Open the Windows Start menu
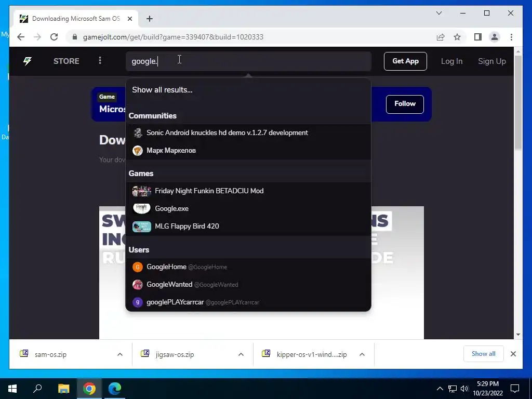The height and width of the screenshot is (399, 532). 12,389
